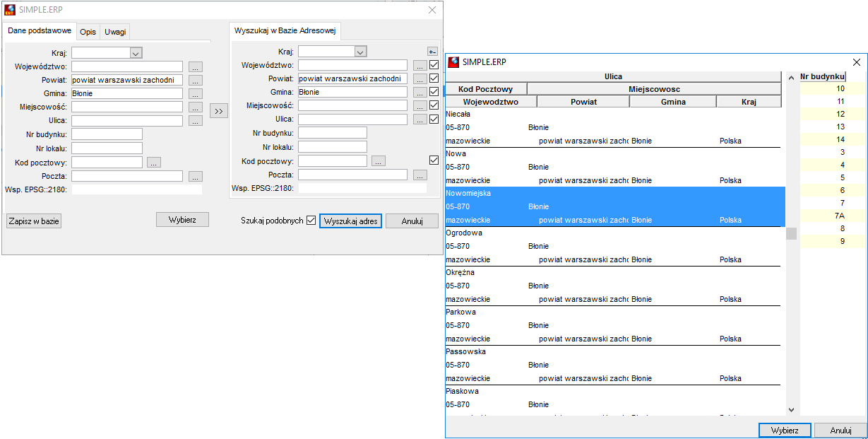Click Anuluj in the results list window
The width and height of the screenshot is (868, 439).
point(840,430)
